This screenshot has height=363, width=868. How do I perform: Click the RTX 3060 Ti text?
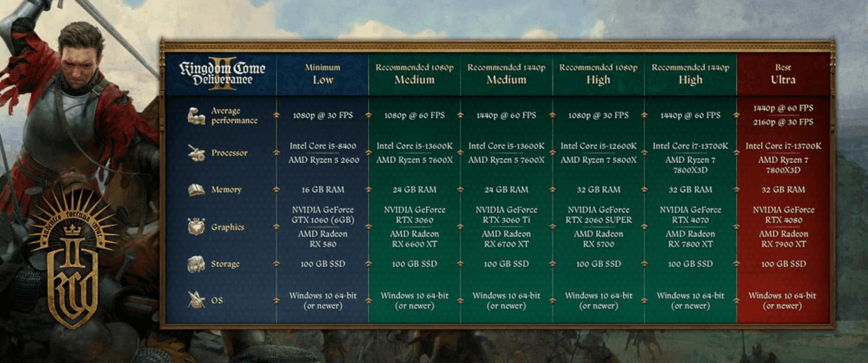click(x=506, y=220)
